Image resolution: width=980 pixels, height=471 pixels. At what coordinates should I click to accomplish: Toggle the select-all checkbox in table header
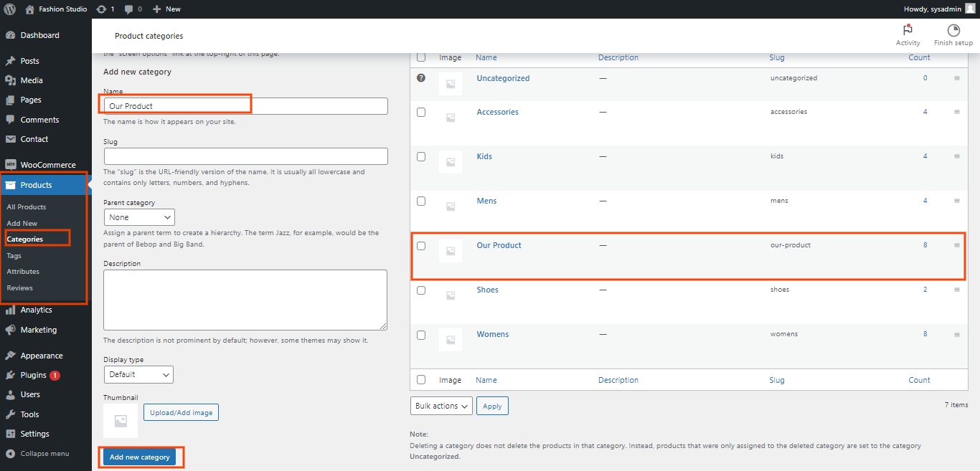tap(421, 57)
